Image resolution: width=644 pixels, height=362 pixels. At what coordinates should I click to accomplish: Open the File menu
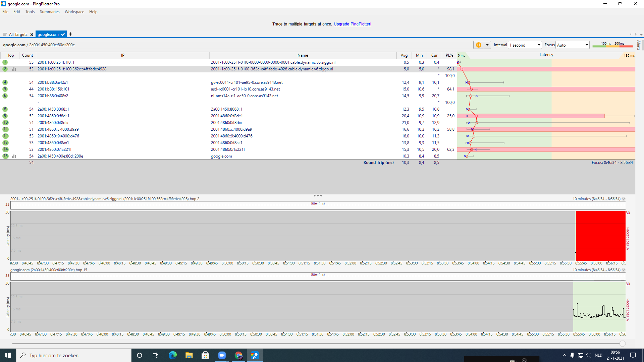click(x=5, y=12)
